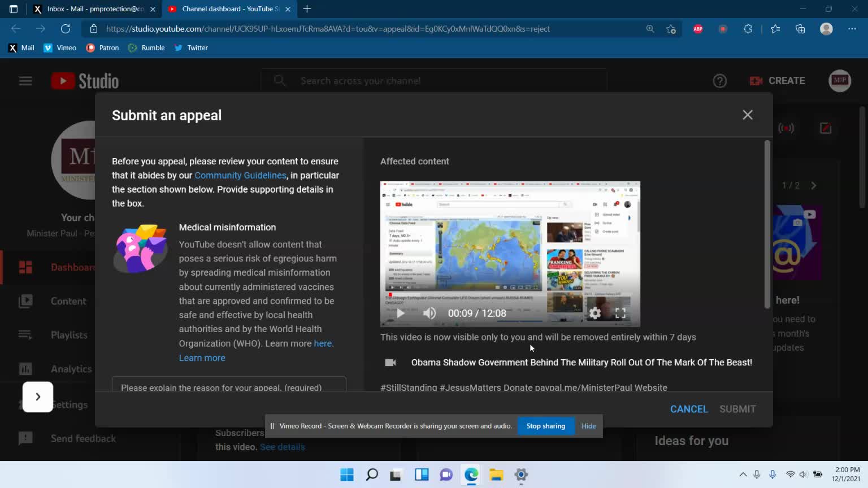The width and height of the screenshot is (868, 488).
Task: Open browser Settings and more menu
Action: [852, 29]
